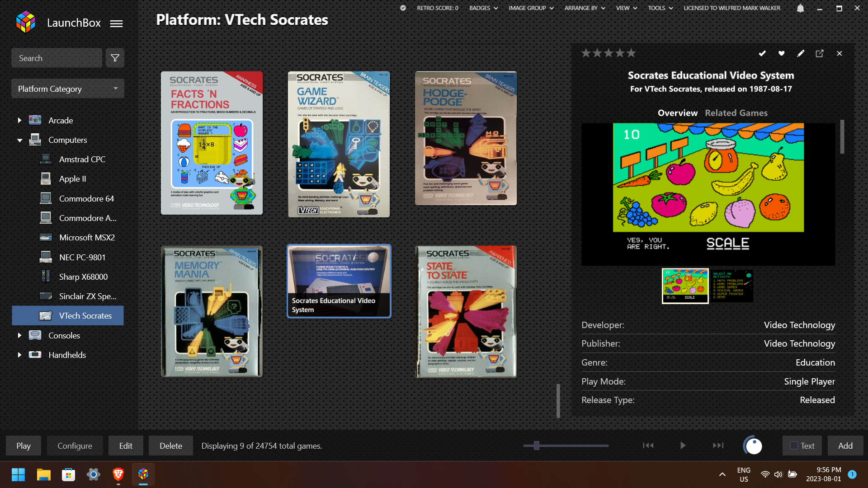Select the Memory Mania box art
Screen dimensions: 868x488
point(212,311)
